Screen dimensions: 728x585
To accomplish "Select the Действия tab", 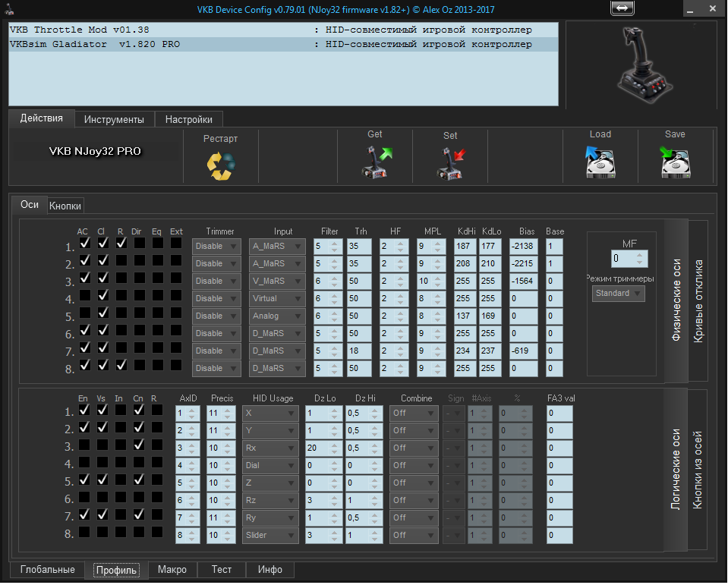I will (41, 118).
